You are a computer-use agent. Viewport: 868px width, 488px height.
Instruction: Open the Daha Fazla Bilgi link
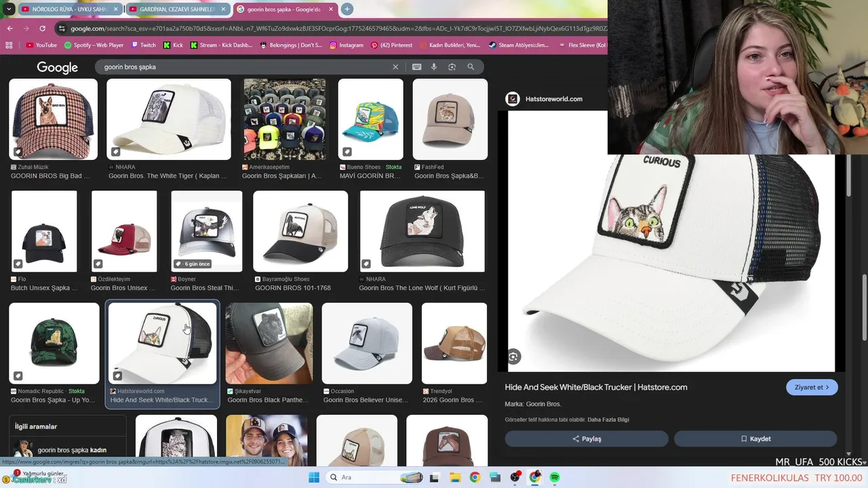(608, 420)
